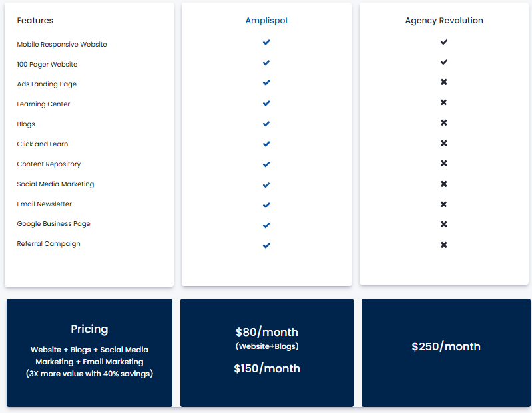Click the Pricing card heading
The height and width of the screenshot is (413, 532).
[90, 329]
